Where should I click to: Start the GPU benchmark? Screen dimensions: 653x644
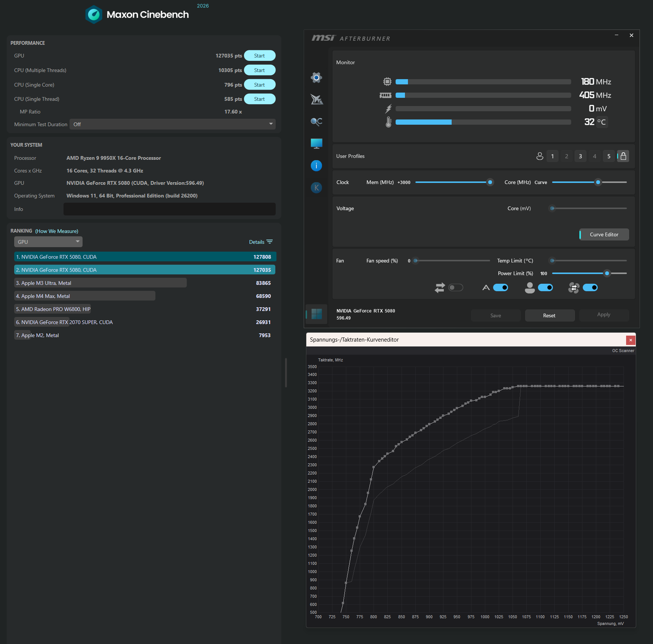260,56
